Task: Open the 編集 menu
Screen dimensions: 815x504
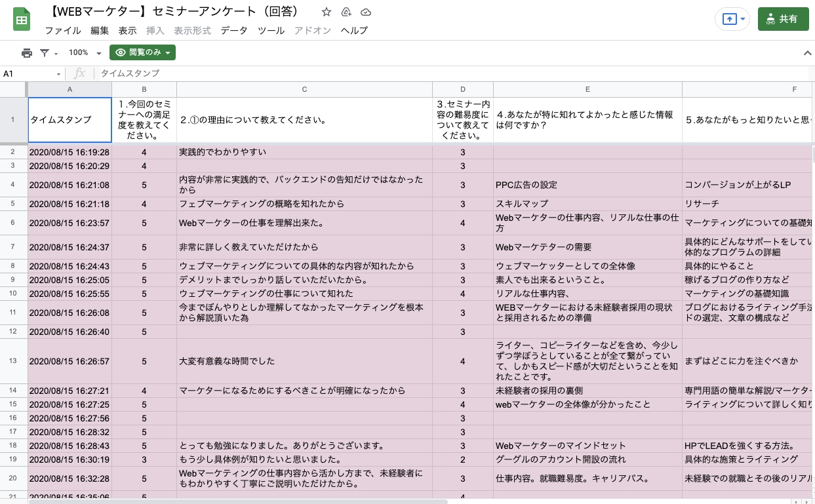Action: click(100, 31)
